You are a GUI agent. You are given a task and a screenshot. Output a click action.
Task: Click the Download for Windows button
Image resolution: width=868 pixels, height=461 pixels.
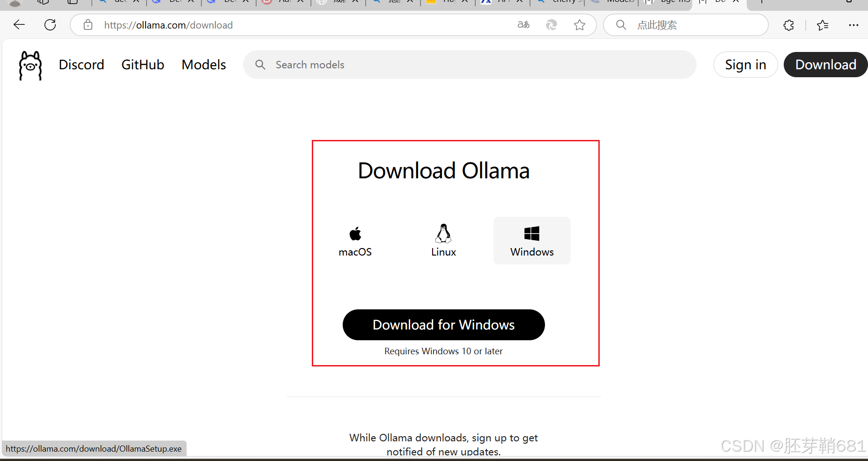click(443, 325)
